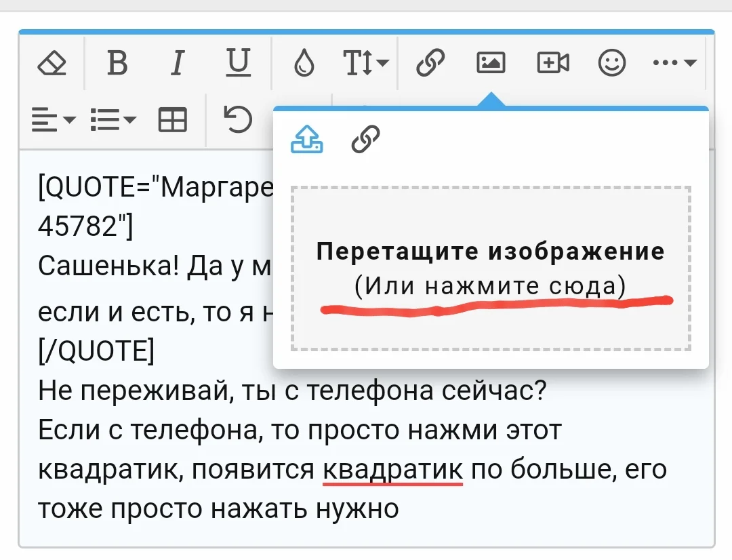Open the video insertion tool
Image resolution: width=732 pixels, height=560 pixels.
point(552,63)
